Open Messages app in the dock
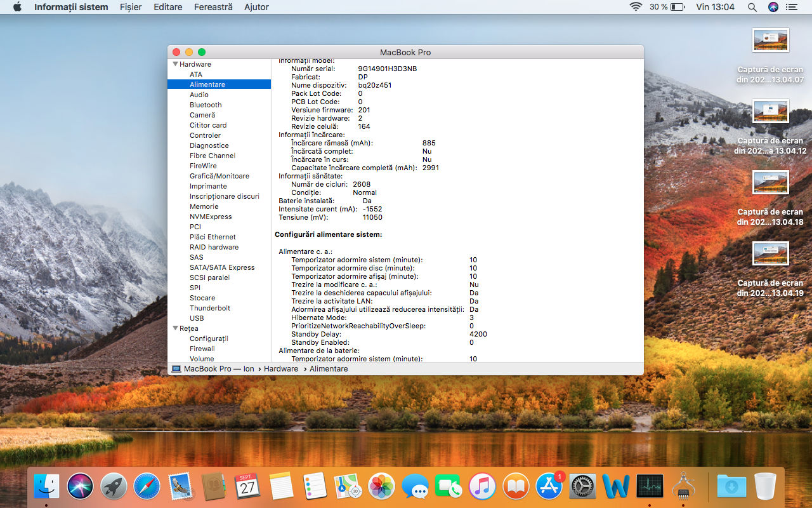Image resolution: width=812 pixels, height=508 pixels. coord(416,486)
